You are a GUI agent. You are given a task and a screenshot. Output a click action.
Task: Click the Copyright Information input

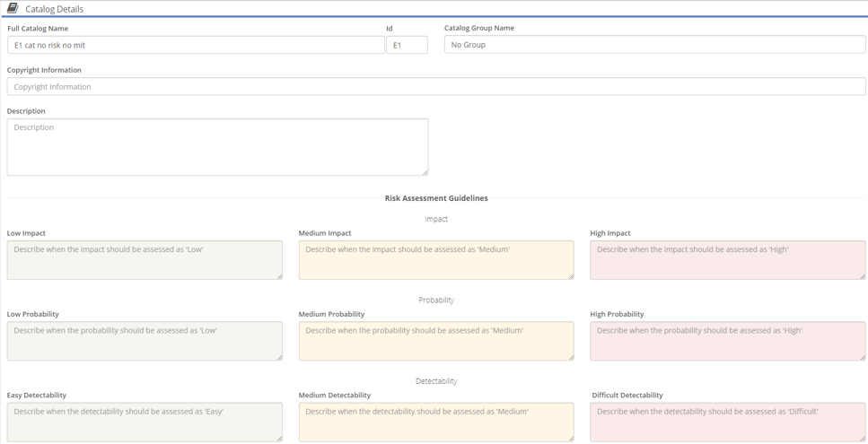pos(436,86)
